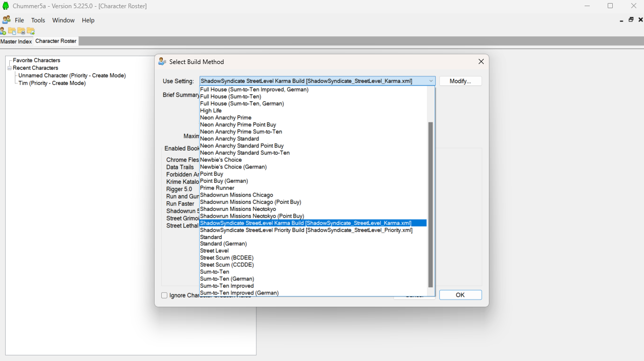Pick the plain Sum-to-Ten Improved setting
This screenshot has height=361, width=644.
(x=313, y=286)
